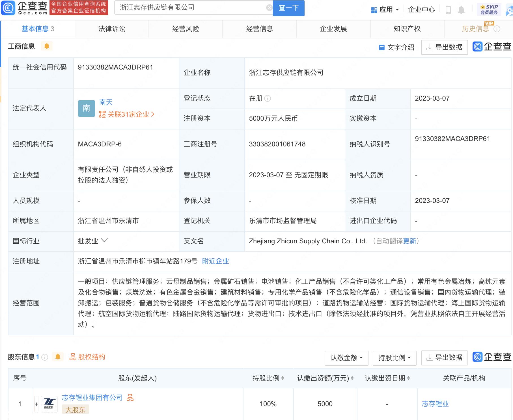The height and width of the screenshot is (420, 513).
Task: Click 注册资本 value 5000万元人民币
Action: pos(273,118)
